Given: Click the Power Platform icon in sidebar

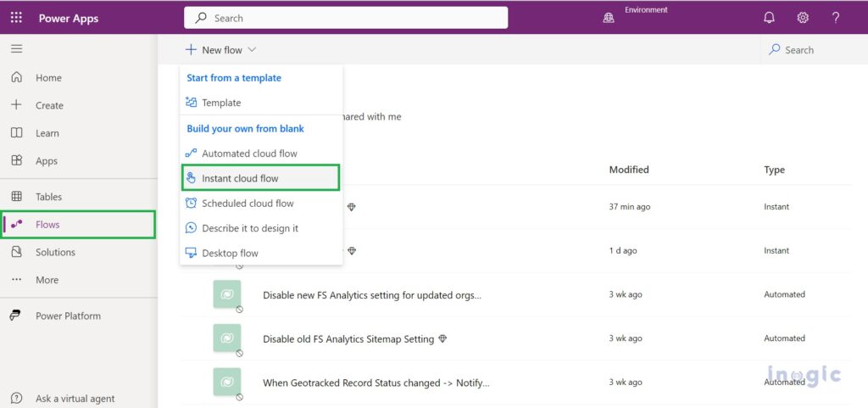Looking at the screenshot, I should pyautogui.click(x=16, y=316).
